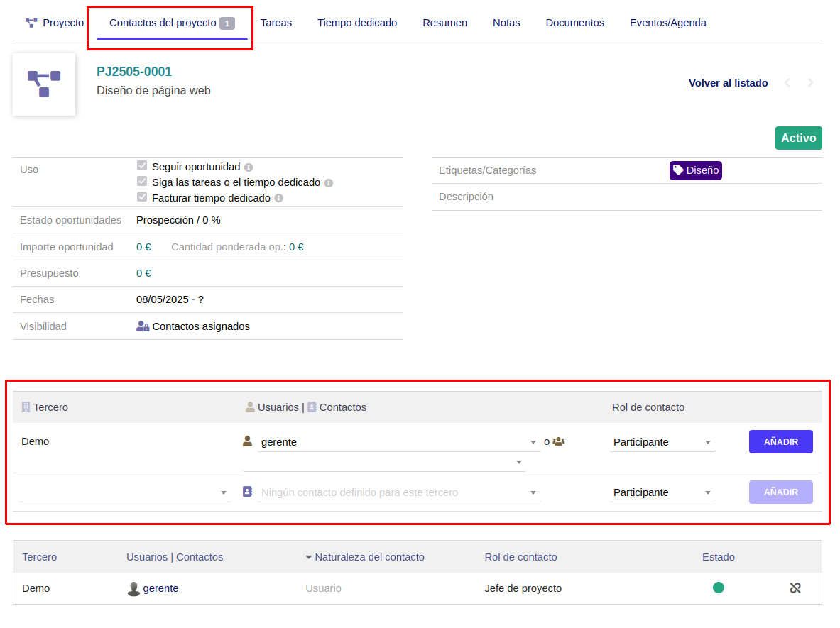This screenshot has height=628, width=840.
Task: Toggle the Facturar tiempo dedicado checkbox
Action: coord(142,197)
